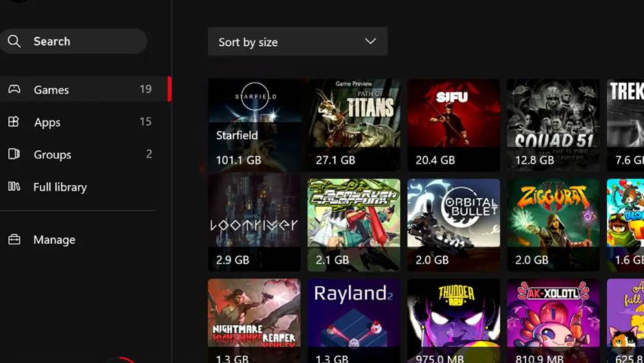The image size is (644, 363).
Task: Open the Sort by size dropdown
Action: click(x=297, y=42)
